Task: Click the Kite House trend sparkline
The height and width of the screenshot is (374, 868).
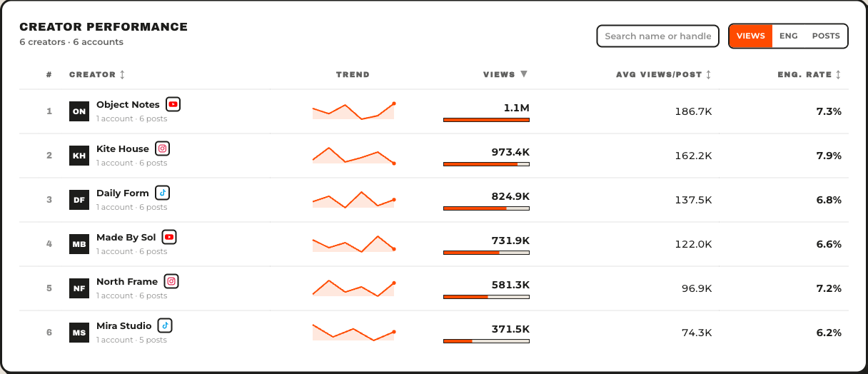Action: coord(353,156)
